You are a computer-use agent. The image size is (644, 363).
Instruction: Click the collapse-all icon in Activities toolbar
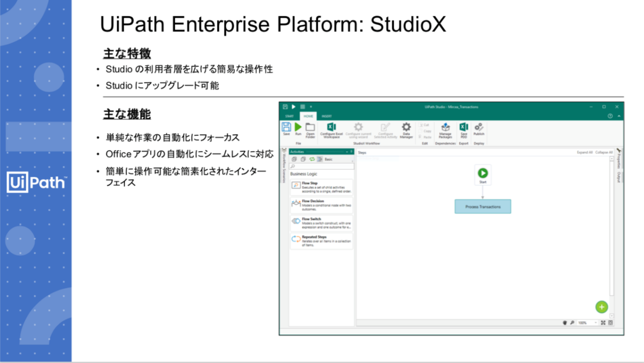(x=303, y=159)
